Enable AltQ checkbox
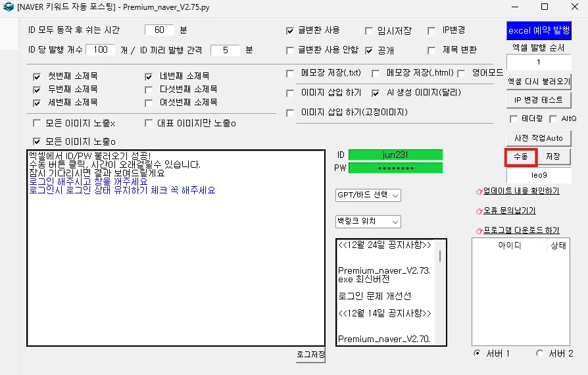Image resolution: width=588 pixels, height=375 pixels. click(x=552, y=119)
